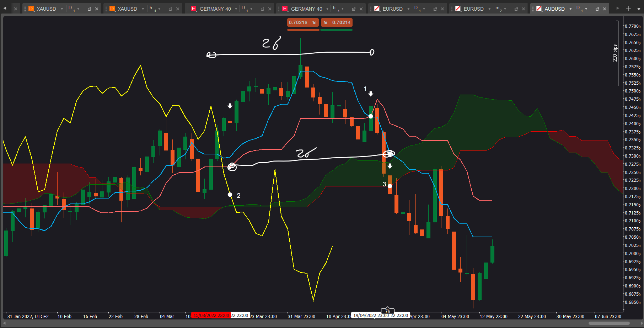Close the AUDUSD D1 chart tab
This screenshot has width=644, height=328.
click(605, 9)
